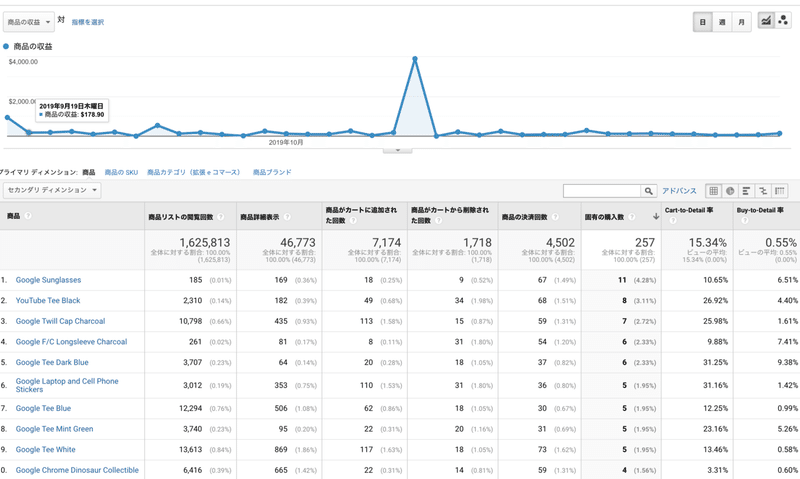The width and height of the screenshot is (800, 479).
Task: Click the blue 商品の収益 legend dot
Action: (6, 46)
